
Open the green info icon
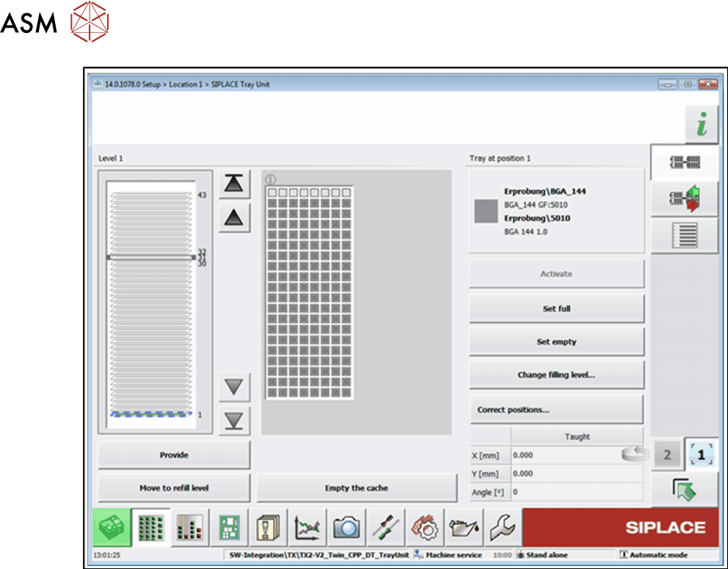coord(702,124)
